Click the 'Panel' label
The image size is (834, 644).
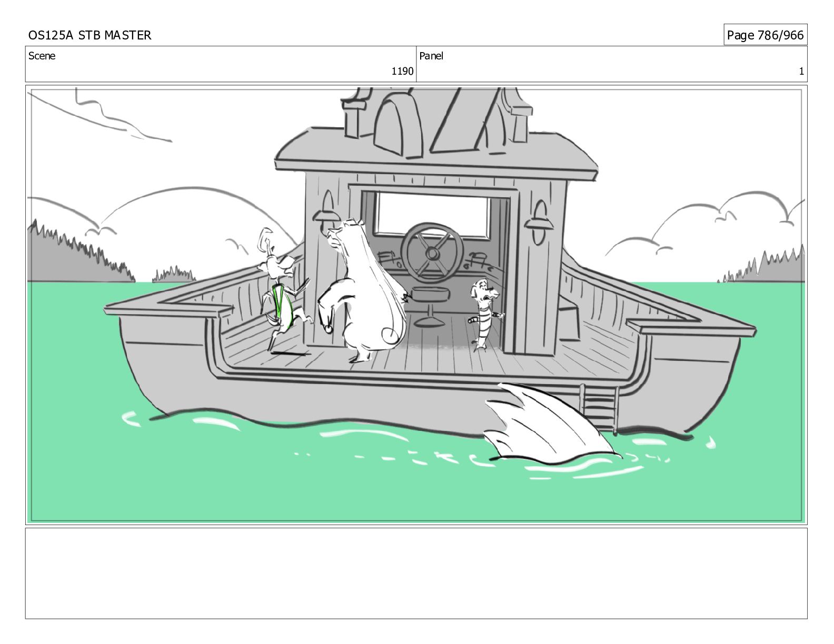coord(431,56)
